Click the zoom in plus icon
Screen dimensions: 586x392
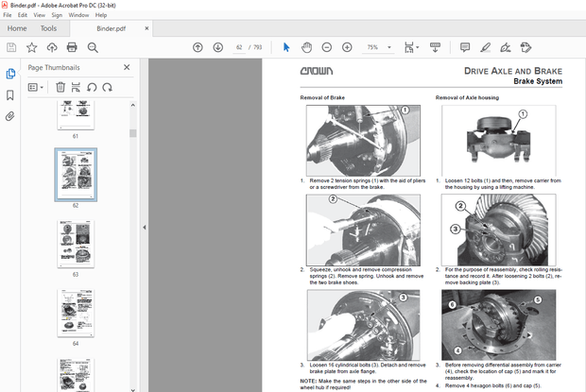[347, 47]
